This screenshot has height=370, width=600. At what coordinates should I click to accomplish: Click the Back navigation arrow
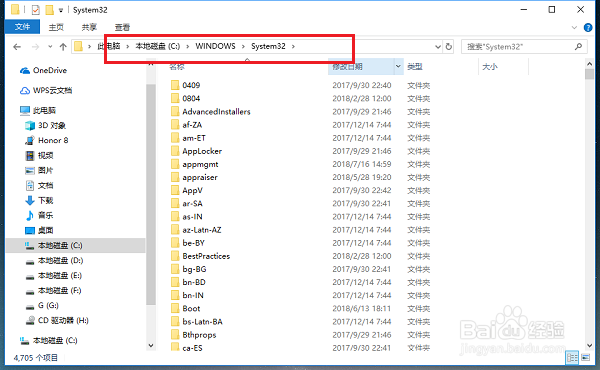[17, 47]
